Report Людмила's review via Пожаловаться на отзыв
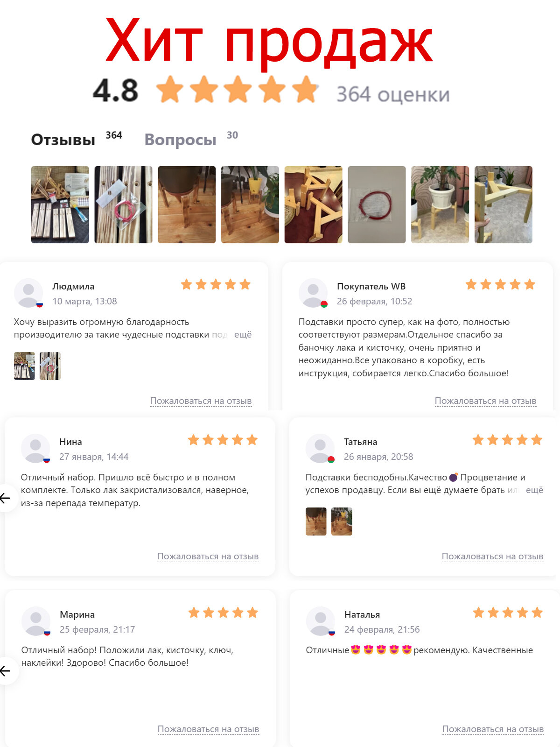560x747 pixels. pyautogui.click(x=201, y=401)
